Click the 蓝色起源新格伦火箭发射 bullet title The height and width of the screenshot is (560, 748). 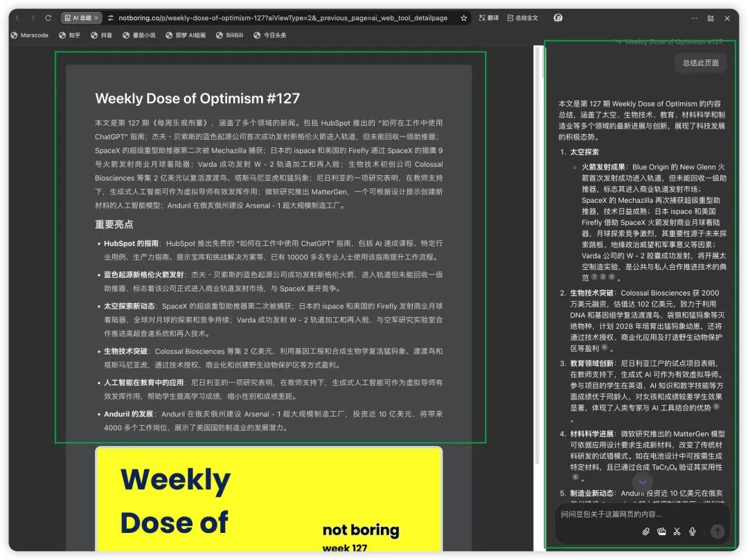pos(143,275)
